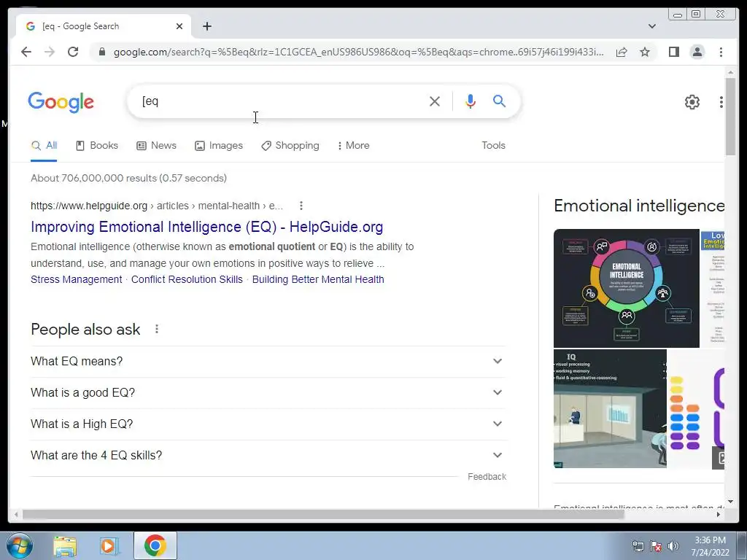747x560 pixels.
Task: Open the tab search chevron in title bar
Action: click(x=652, y=26)
